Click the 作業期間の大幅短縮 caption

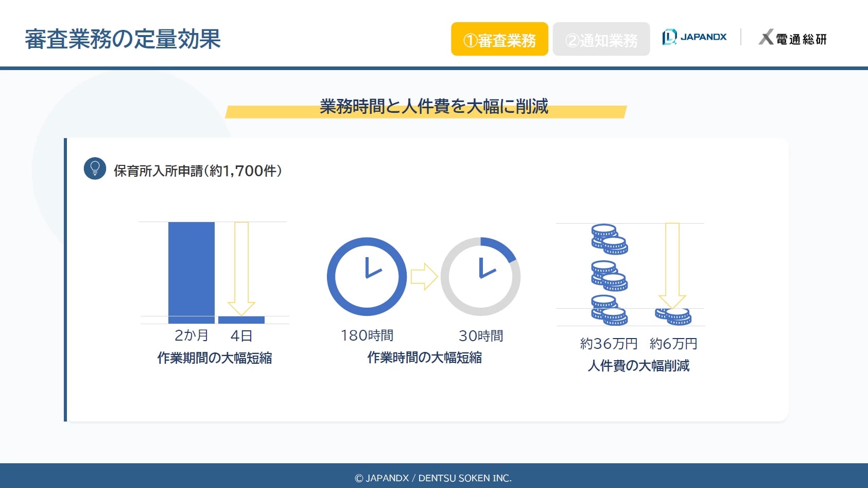click(215, 358)
